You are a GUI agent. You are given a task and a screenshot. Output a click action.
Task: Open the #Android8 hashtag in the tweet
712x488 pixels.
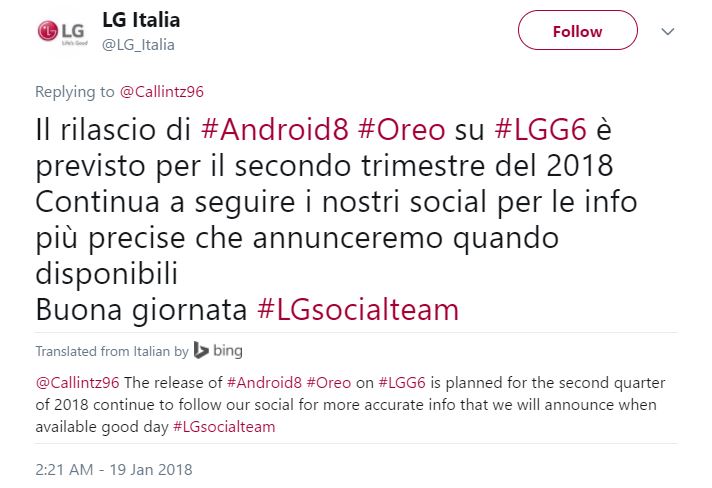274,129
